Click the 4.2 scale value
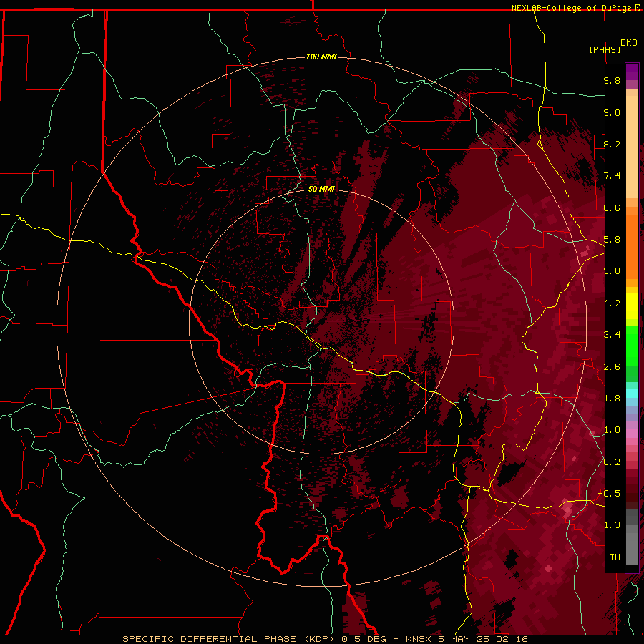 612,303
